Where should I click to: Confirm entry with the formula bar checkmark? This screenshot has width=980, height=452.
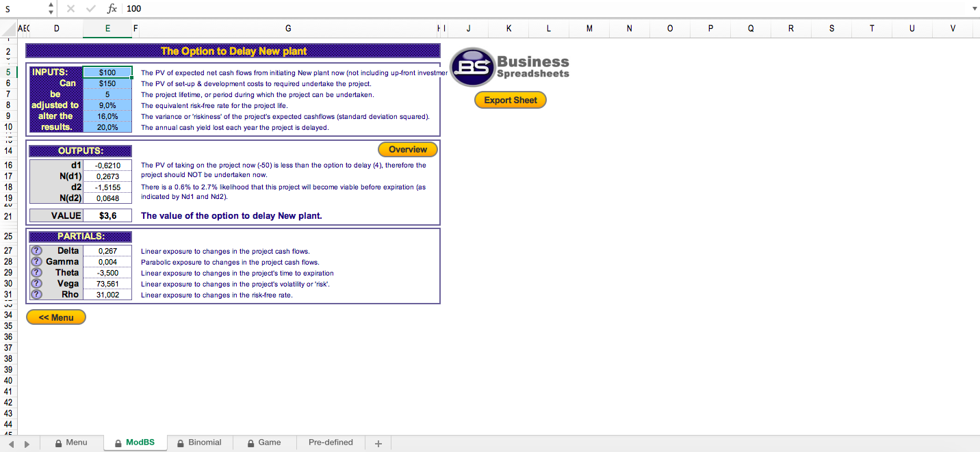(91, 8)
